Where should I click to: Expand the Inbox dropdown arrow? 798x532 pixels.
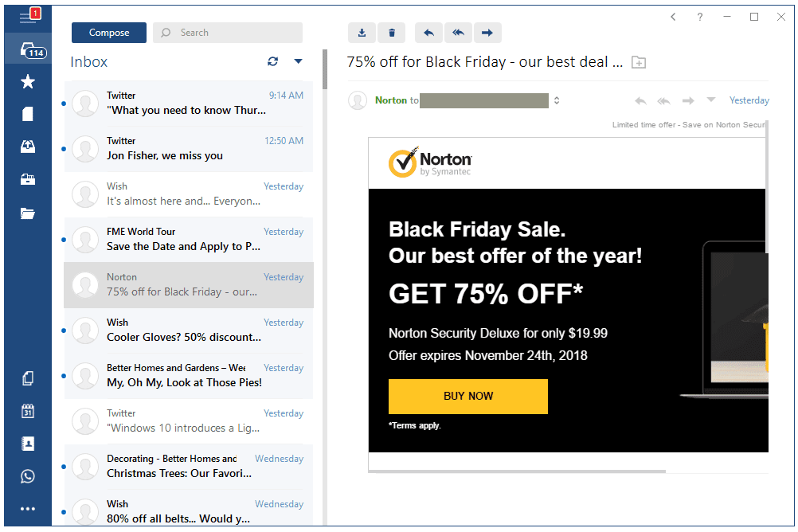(298, 61)
